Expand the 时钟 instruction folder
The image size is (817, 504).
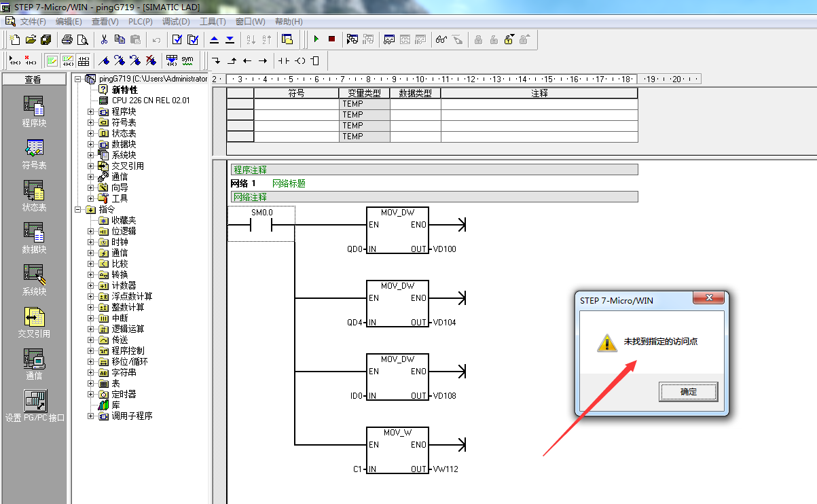coord(91,242)
